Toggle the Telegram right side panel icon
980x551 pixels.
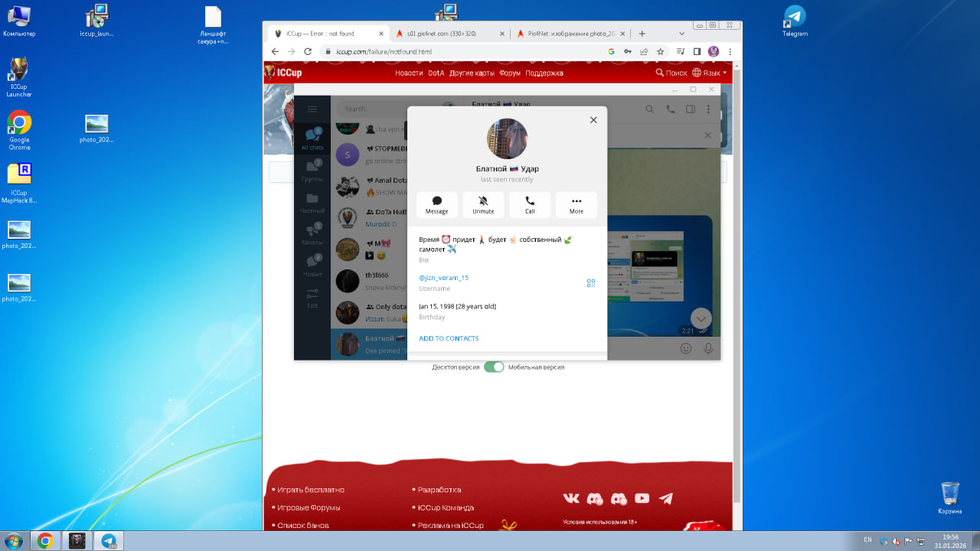[x=691, y=109]
